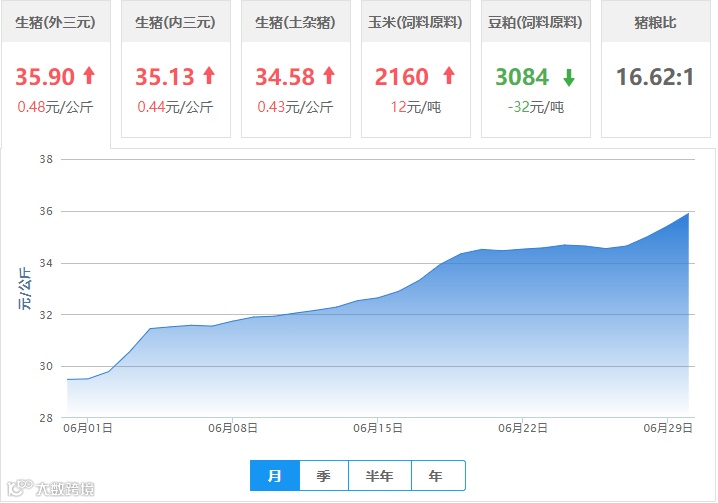The image size is (718, 503).
Task: Click the 34.58 price value
Action: [285, 77]
